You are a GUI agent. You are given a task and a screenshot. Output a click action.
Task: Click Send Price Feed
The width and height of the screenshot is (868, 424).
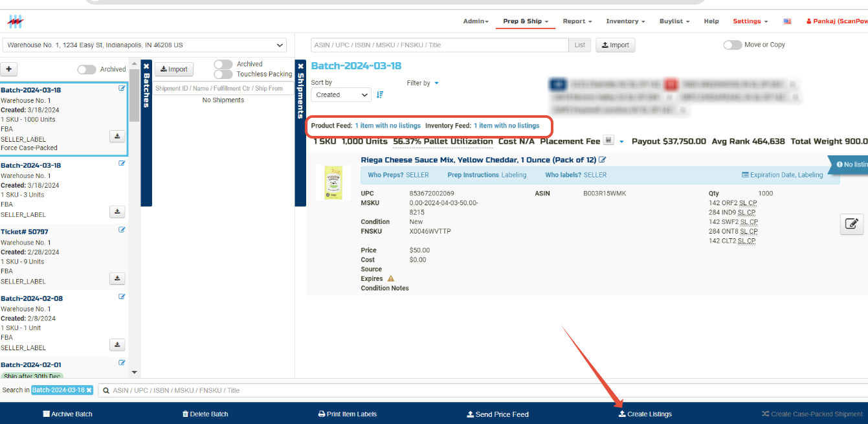[x=498, y=414]
